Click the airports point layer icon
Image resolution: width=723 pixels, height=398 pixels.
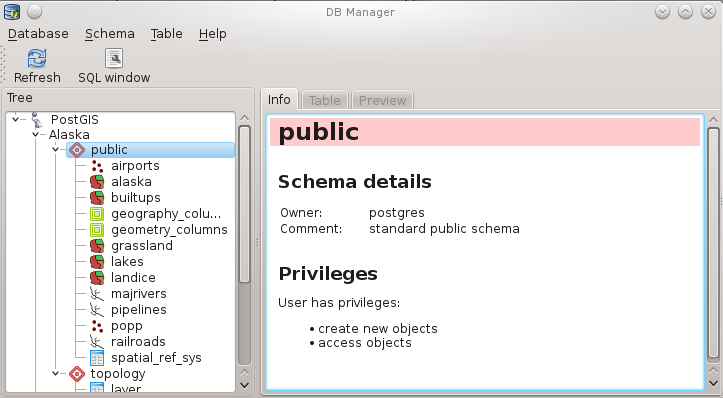coord(97,166)
